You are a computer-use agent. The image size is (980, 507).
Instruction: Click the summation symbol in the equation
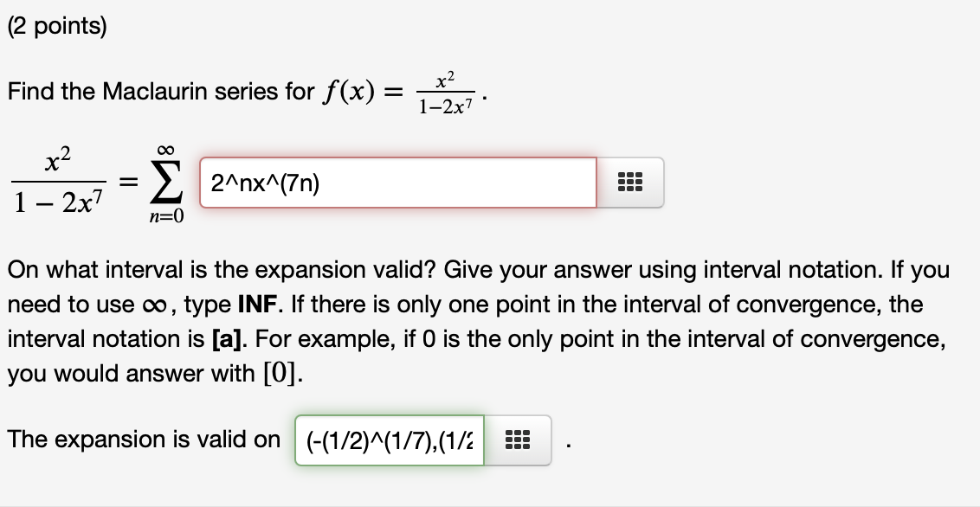(167, 183)
